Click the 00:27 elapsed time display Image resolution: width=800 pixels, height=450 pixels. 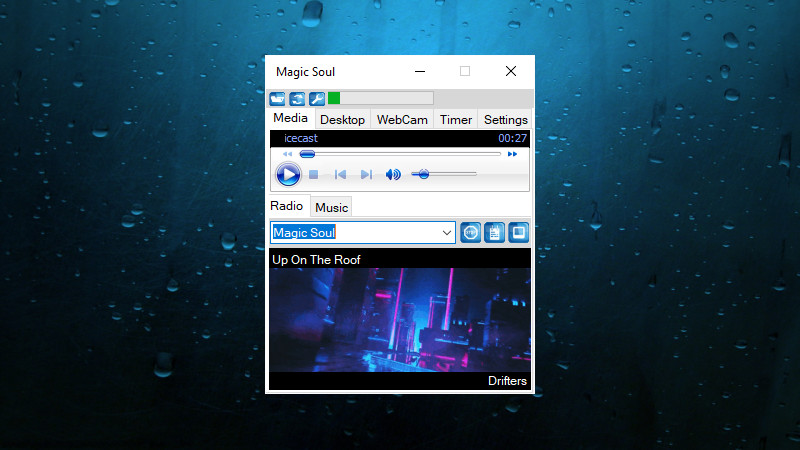512,138
